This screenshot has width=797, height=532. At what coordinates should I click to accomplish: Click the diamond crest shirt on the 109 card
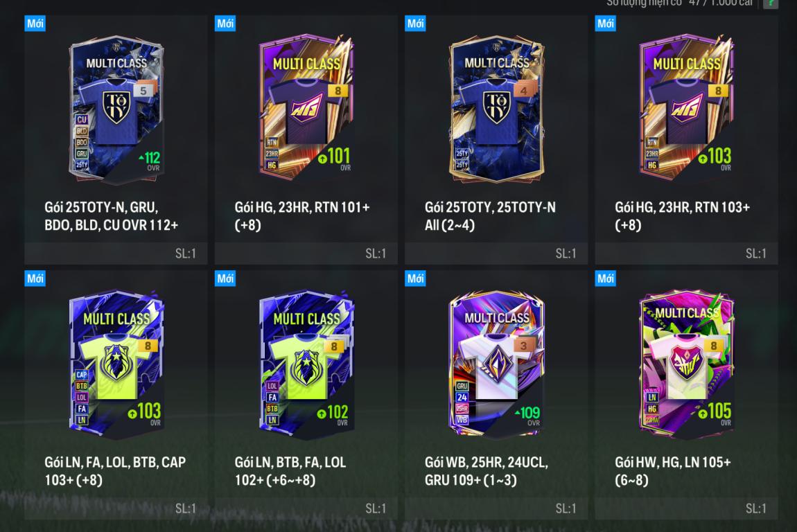point(497,365)
